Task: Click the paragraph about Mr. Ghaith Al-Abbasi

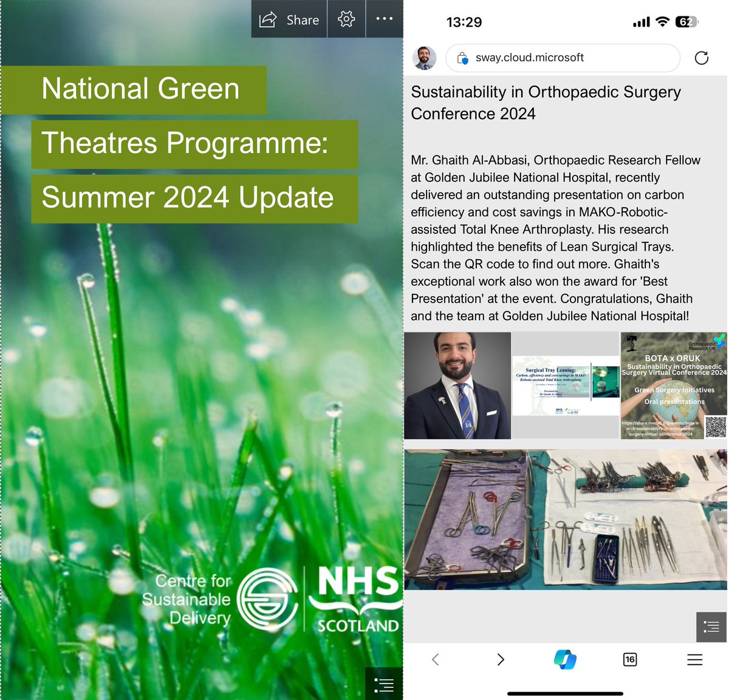Action: coord(556,238)
